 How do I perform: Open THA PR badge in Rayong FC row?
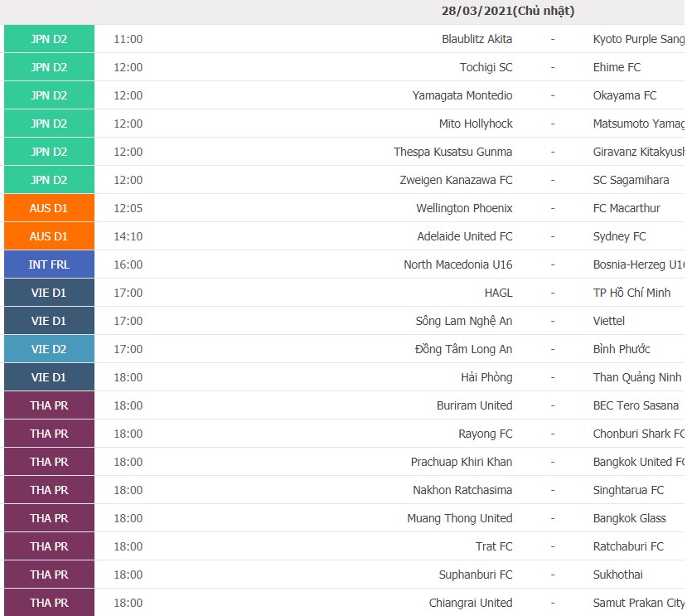(49, 434)
